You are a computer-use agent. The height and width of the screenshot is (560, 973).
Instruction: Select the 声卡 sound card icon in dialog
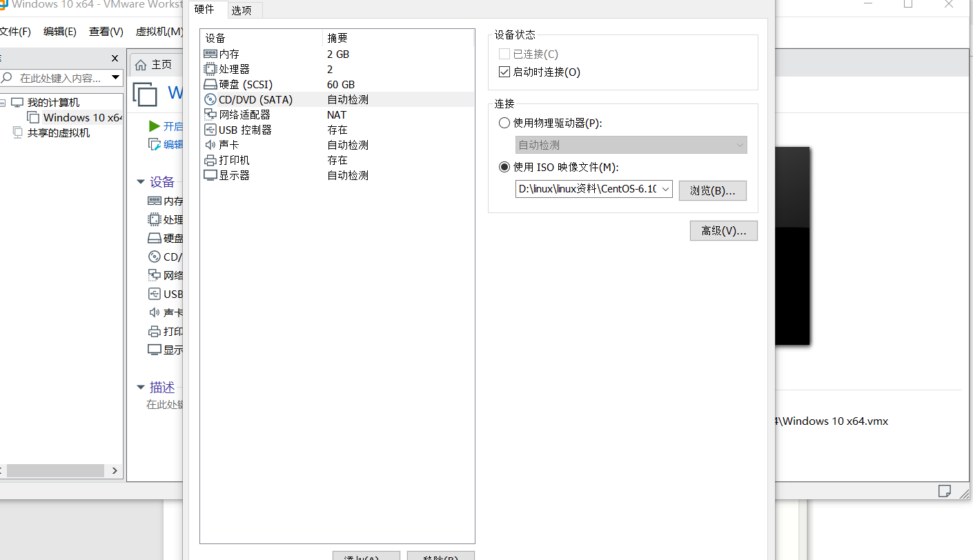point(210,145)
